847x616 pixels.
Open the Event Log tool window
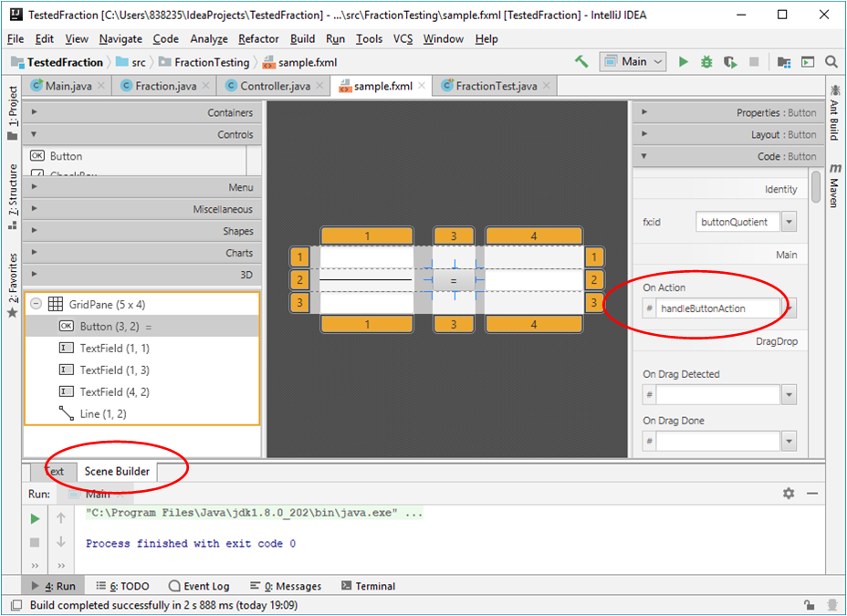tap(199, 586)
